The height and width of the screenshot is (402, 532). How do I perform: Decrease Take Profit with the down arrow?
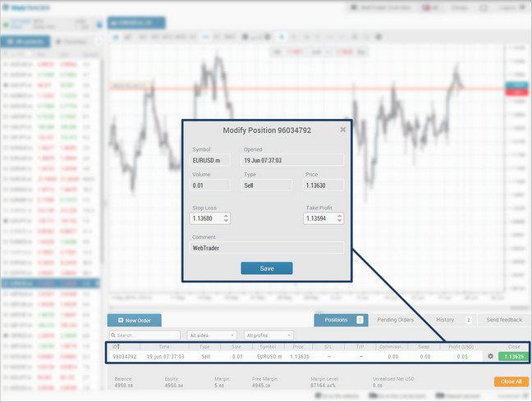click(x=340, y=222)
